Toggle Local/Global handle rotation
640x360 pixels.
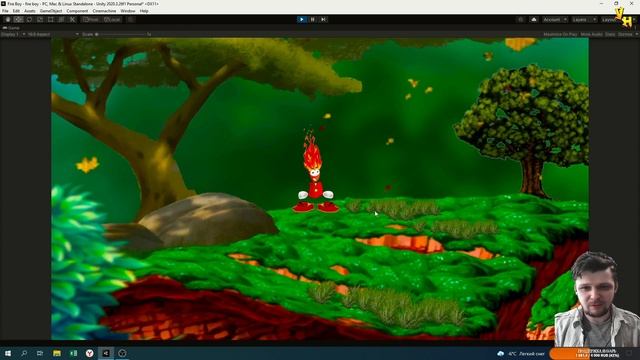[111, 19]
